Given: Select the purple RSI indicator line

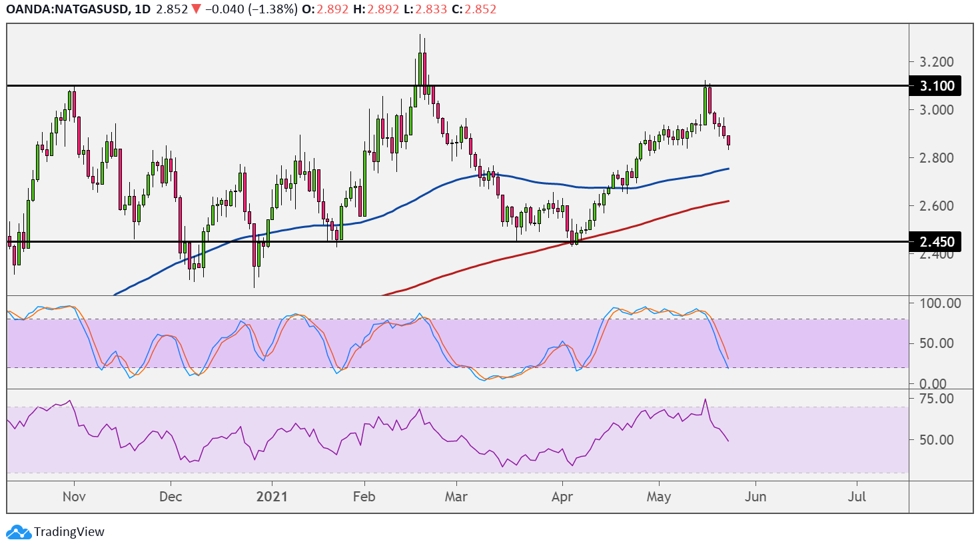Looking at the screenshot, I should [x=368, y=433].
